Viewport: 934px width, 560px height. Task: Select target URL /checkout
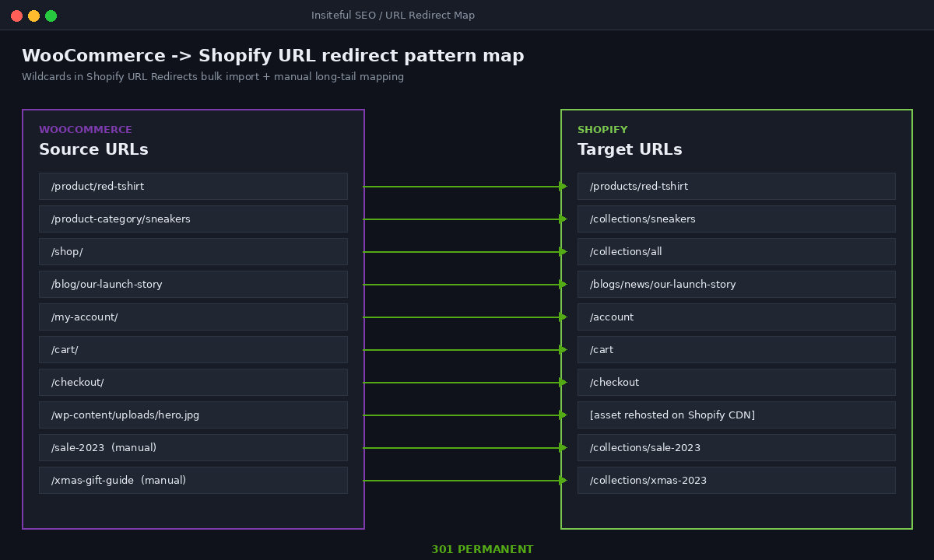click(x=736, y=383)
